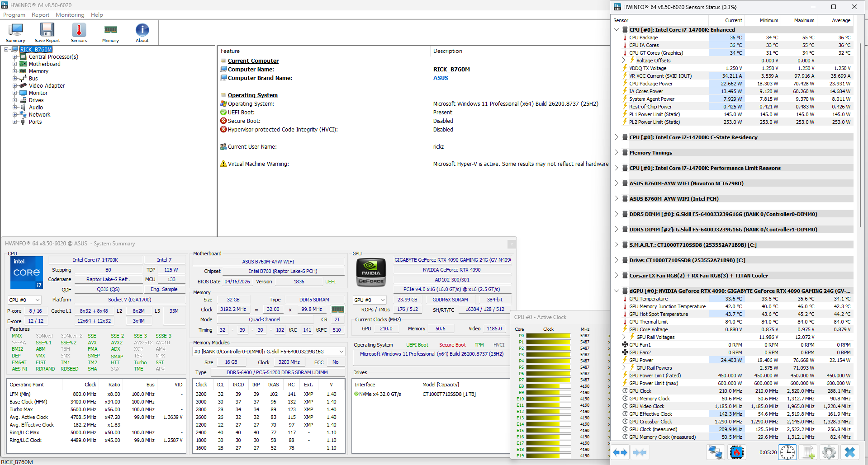868x465 pixels.
Task: Click the CPU flame chip icon in Sensors
Action: (x=736, y=452)
